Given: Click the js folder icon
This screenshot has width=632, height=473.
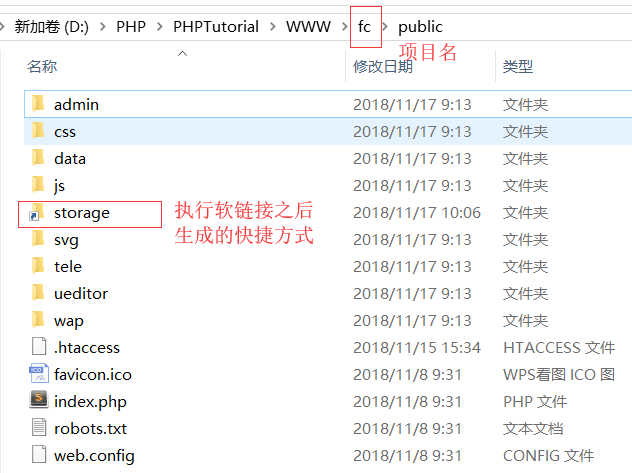Looking at the screenshot, I should tap(38, 185).
